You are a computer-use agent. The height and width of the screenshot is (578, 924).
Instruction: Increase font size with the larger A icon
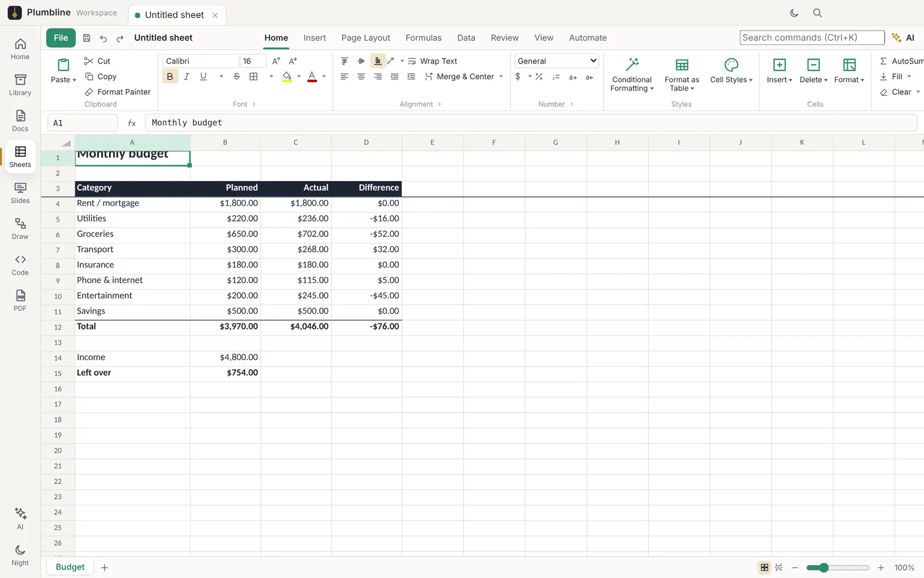(x=276, y=61)
